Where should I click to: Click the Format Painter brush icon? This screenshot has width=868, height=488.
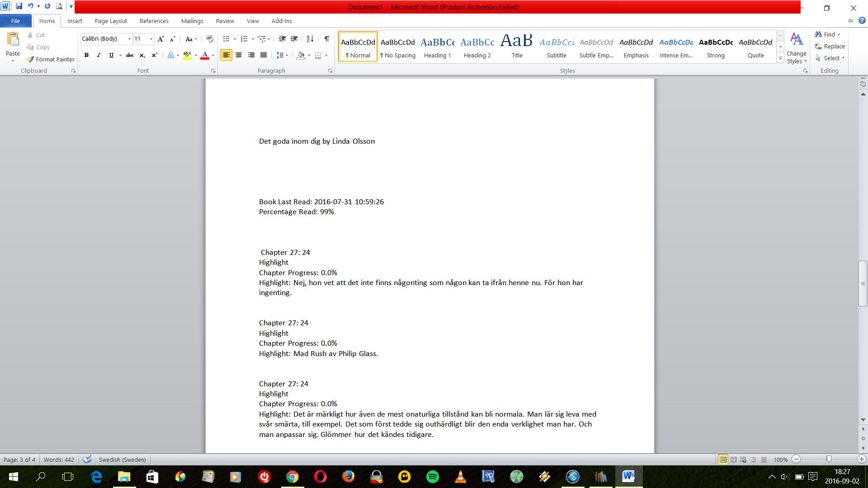tap(30, 59)
